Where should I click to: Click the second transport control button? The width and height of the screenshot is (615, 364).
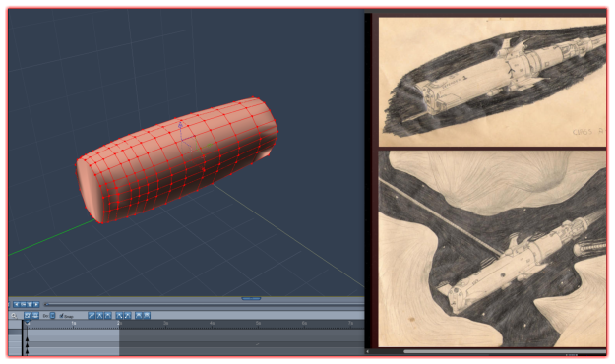click(x=24, y=304)
